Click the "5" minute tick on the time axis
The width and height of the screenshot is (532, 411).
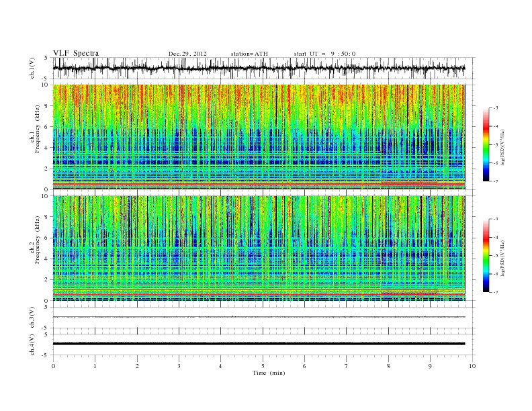(263, 366)
